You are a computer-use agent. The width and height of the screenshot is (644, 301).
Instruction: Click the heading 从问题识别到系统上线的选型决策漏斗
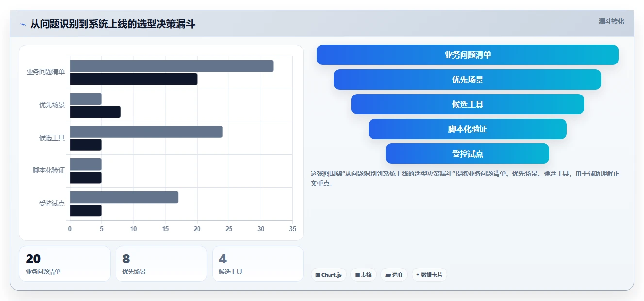click(113, 24)
